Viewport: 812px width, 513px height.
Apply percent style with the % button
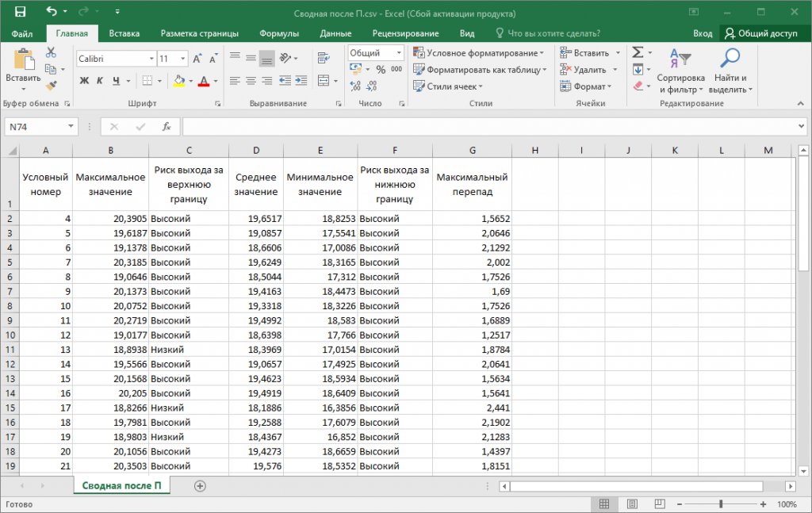(x=381, y=69)
